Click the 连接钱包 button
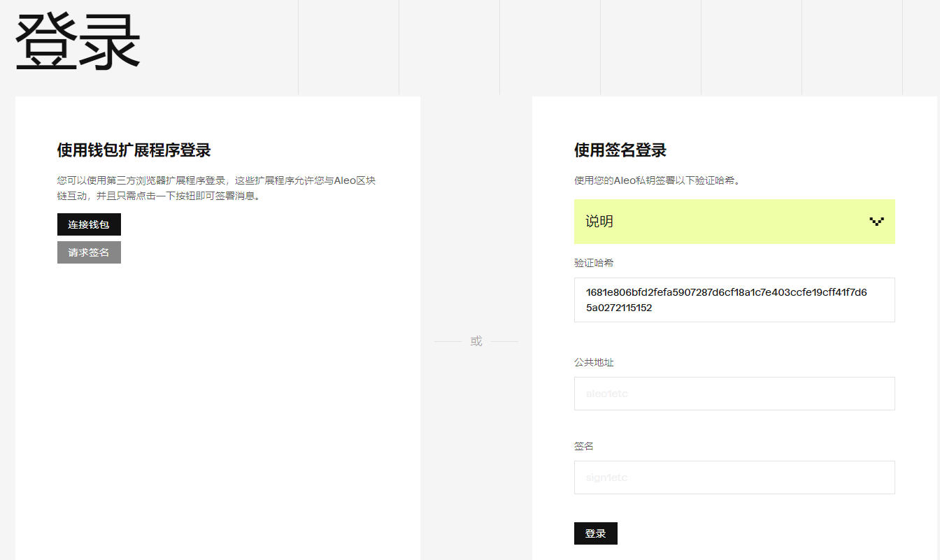This screenshot has height=560, width=940. click(x=89, y=224)
